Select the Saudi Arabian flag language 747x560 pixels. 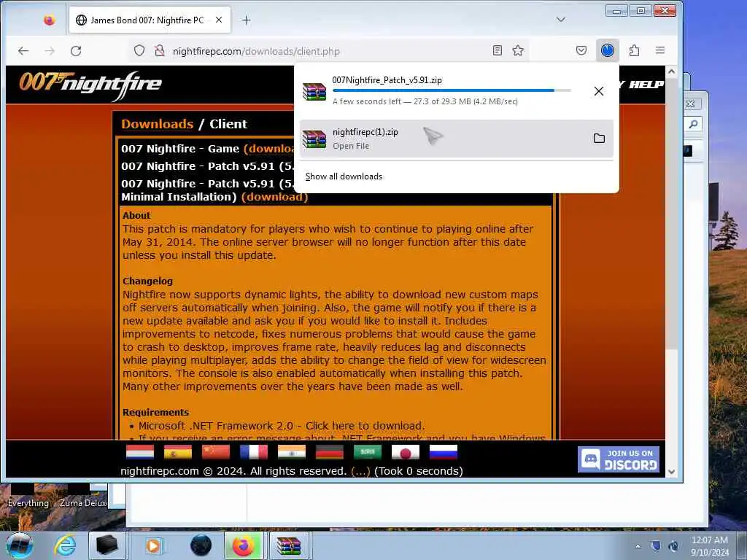tap(368, 452)
